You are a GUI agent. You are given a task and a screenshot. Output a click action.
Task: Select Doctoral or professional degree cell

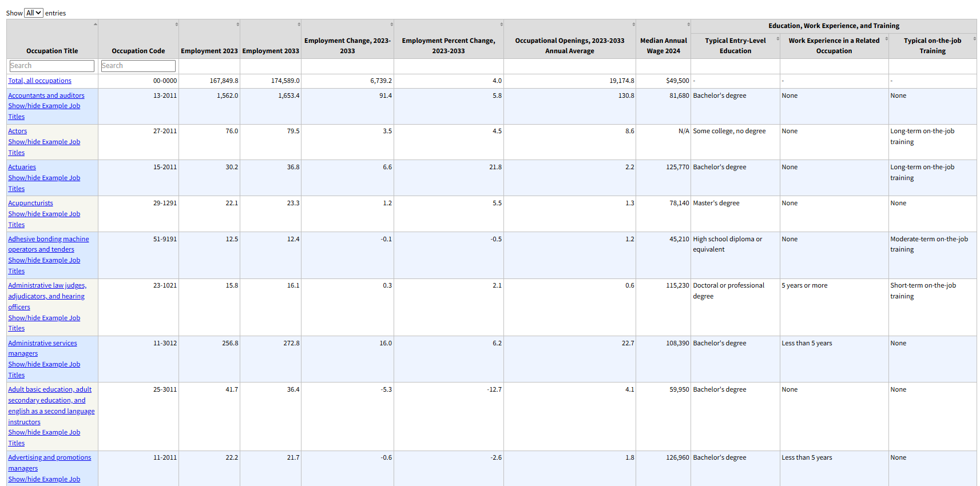(735, 307)
